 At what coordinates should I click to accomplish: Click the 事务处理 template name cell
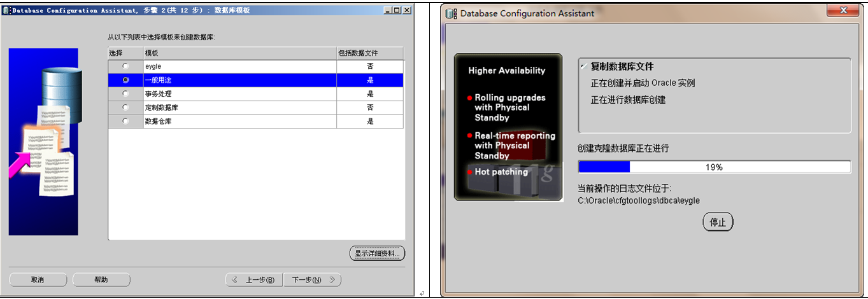[239, 94]
